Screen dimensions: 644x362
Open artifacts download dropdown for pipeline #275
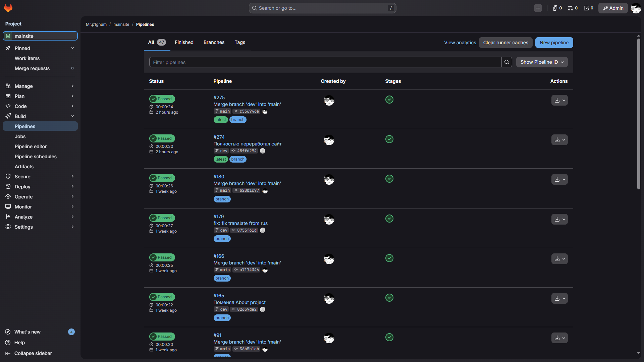559,100
